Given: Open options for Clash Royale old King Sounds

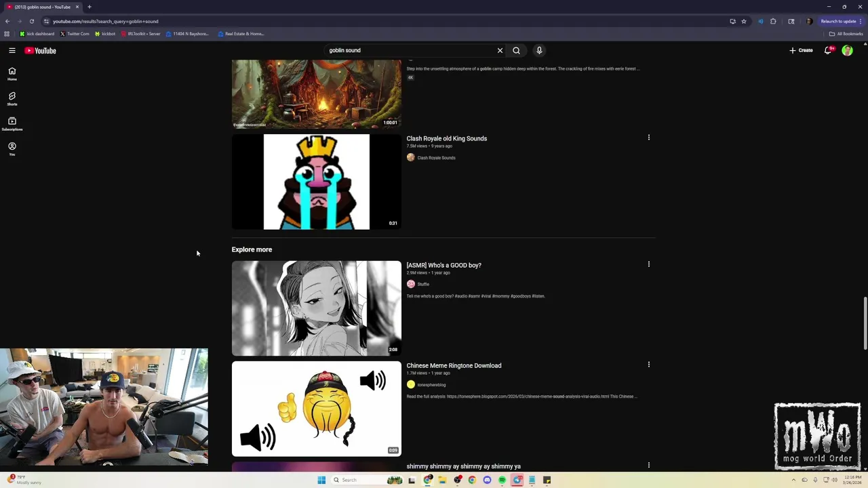Looking at the screenshot, I should (648, 138).
